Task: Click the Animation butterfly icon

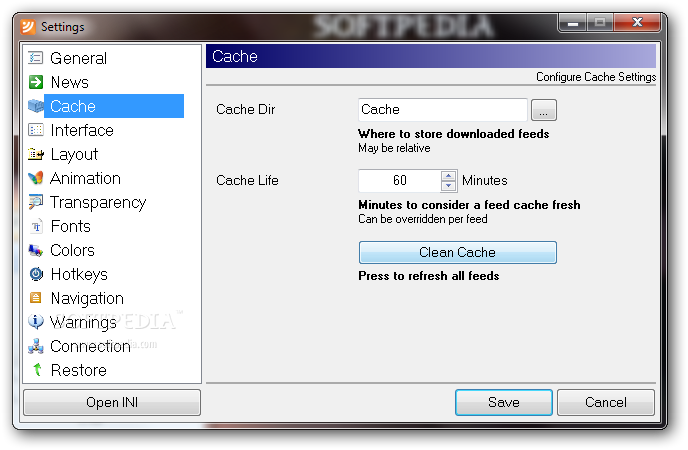Action: click(x=36, y=178)
